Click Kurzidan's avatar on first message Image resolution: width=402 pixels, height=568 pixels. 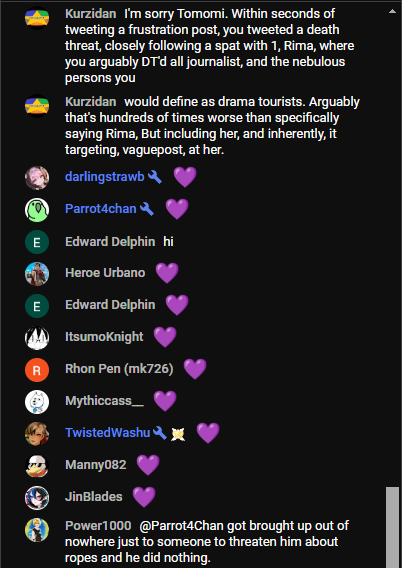37,18
